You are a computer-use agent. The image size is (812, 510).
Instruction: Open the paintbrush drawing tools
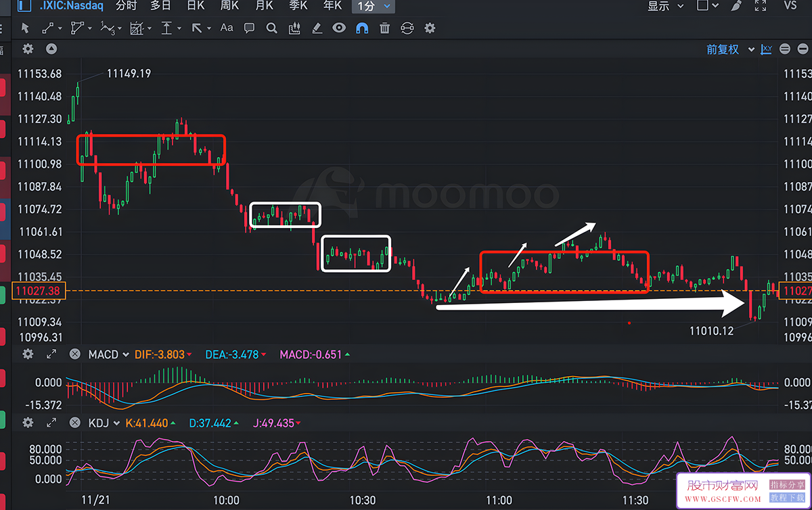[x=738, y=6]
